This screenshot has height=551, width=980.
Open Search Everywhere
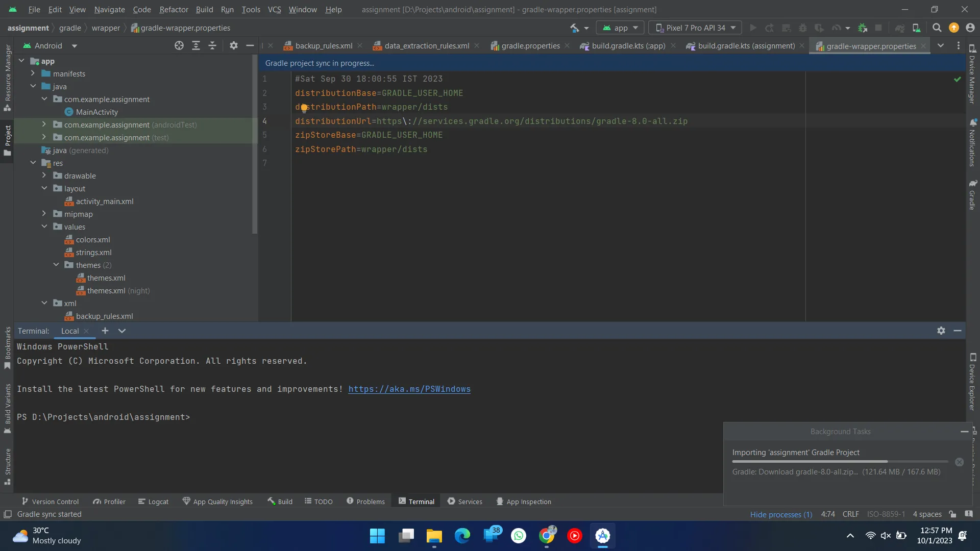pos(937,28)
